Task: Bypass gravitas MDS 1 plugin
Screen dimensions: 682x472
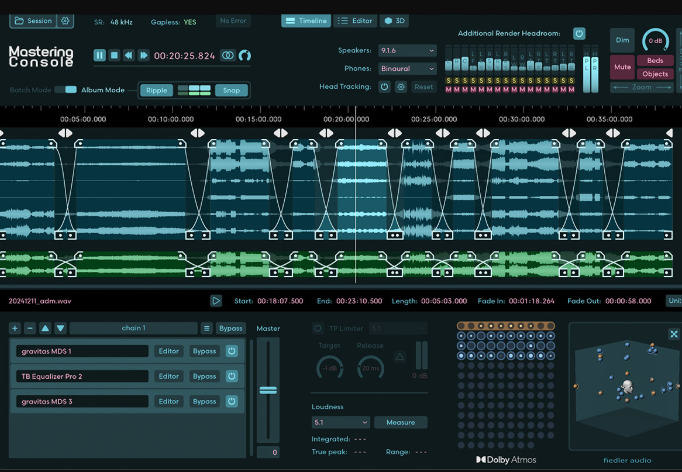Action: pyautogui.click(x=204, y=351)
